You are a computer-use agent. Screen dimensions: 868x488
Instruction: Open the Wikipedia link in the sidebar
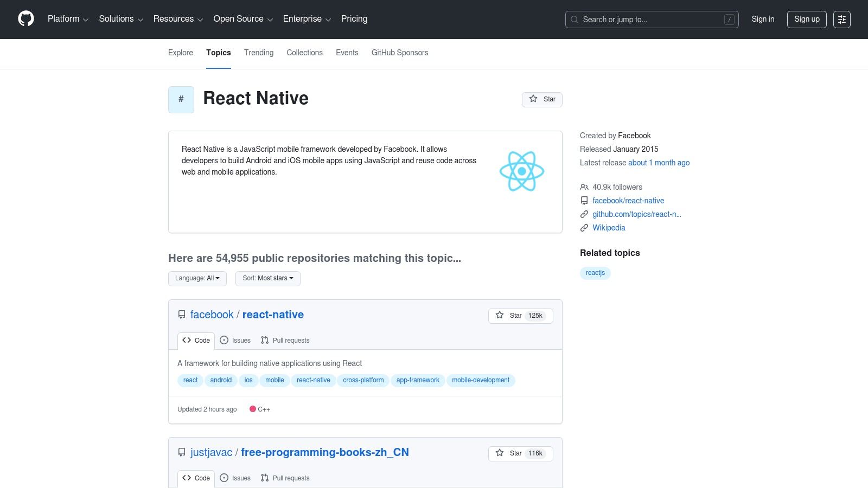coord(608,228)
